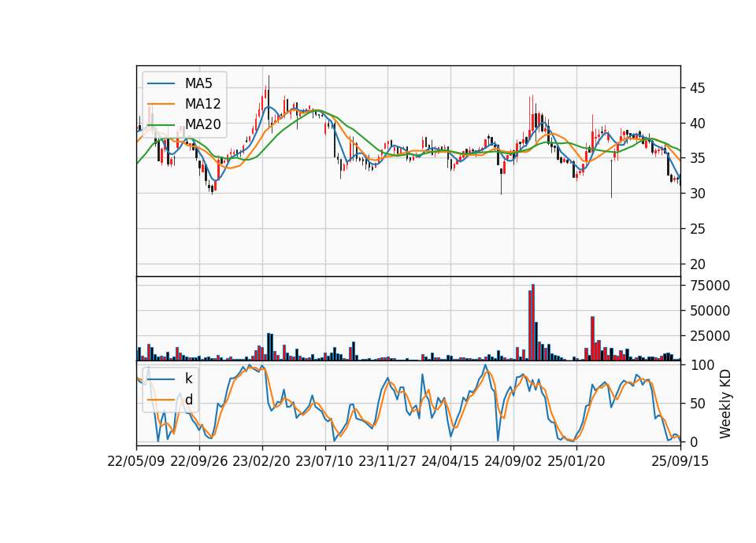Image resolution: width=756 pixels, height=543 pixels.
Task: Click the Weekly KD axis label
Action: tap(724, 404)
